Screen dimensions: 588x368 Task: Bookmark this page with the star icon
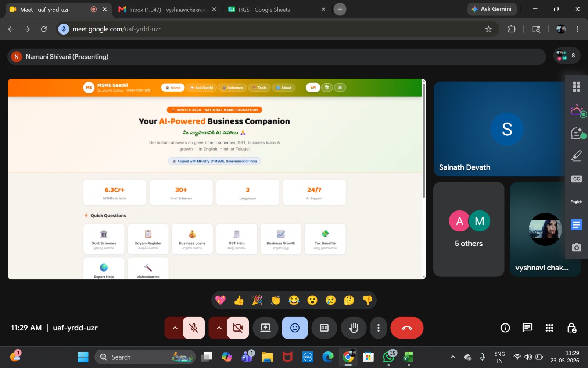[488, 29]
